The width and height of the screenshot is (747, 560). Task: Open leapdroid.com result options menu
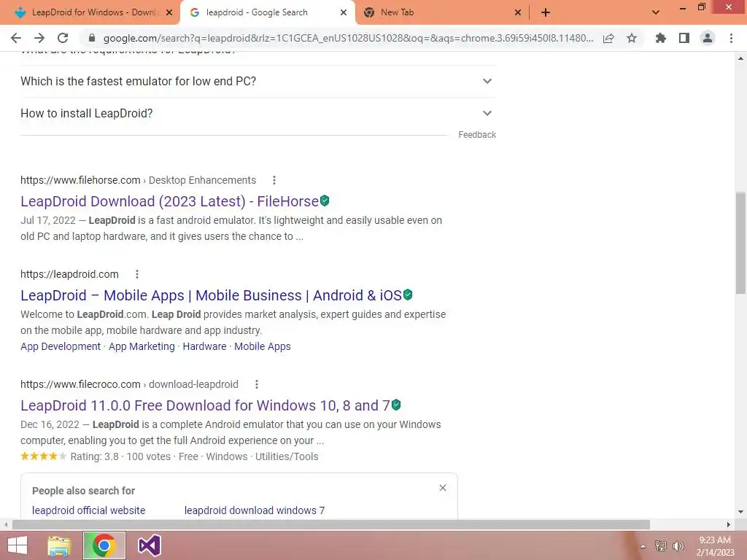pyautogui.click(x=136, y=274)
